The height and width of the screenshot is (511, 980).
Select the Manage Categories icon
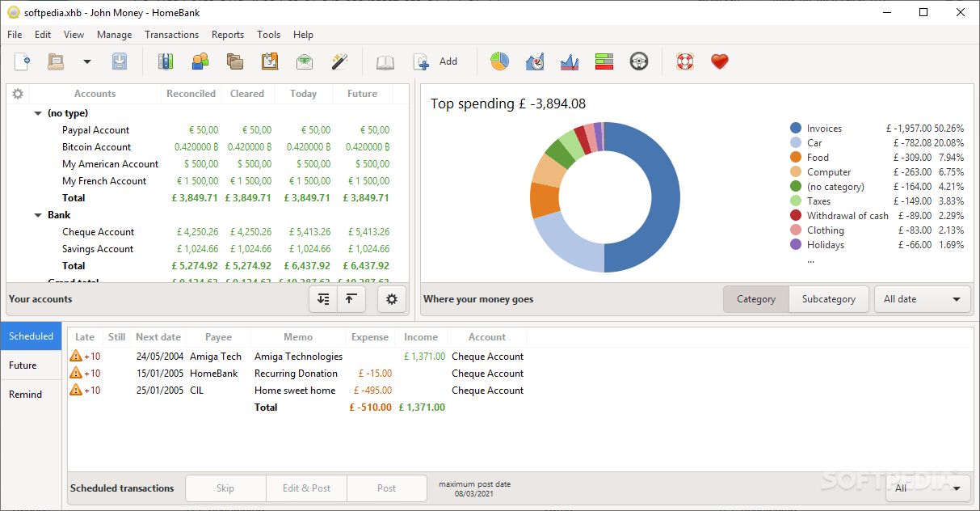[x=234, y=61]
